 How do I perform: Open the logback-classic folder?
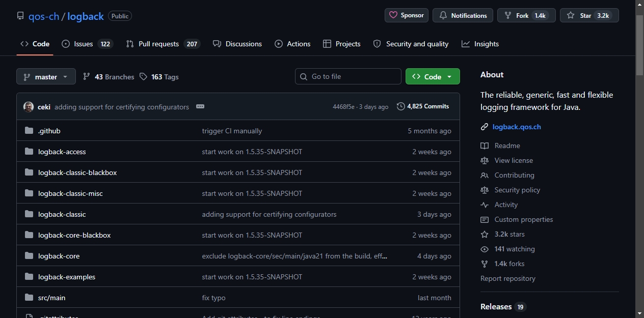click(62, 214)
